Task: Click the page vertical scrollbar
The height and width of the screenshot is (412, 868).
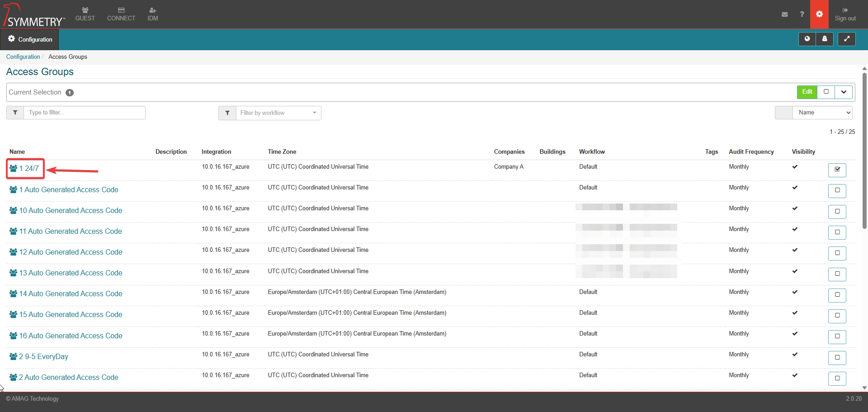Action: click(x=864, y=149)
